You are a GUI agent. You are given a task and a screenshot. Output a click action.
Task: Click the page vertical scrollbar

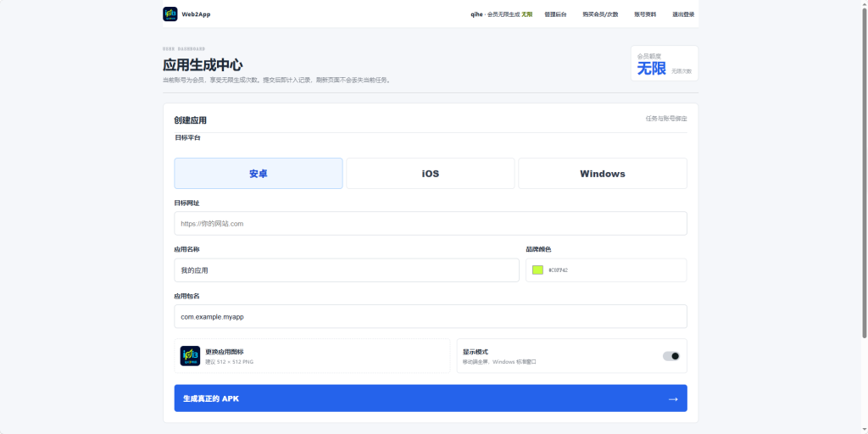point(864,170)
